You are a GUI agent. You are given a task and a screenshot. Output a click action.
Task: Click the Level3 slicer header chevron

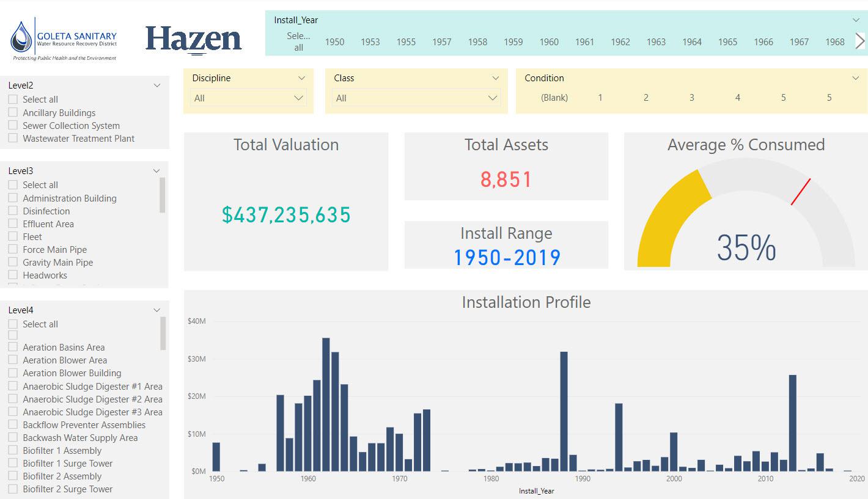tap(157, 171)
